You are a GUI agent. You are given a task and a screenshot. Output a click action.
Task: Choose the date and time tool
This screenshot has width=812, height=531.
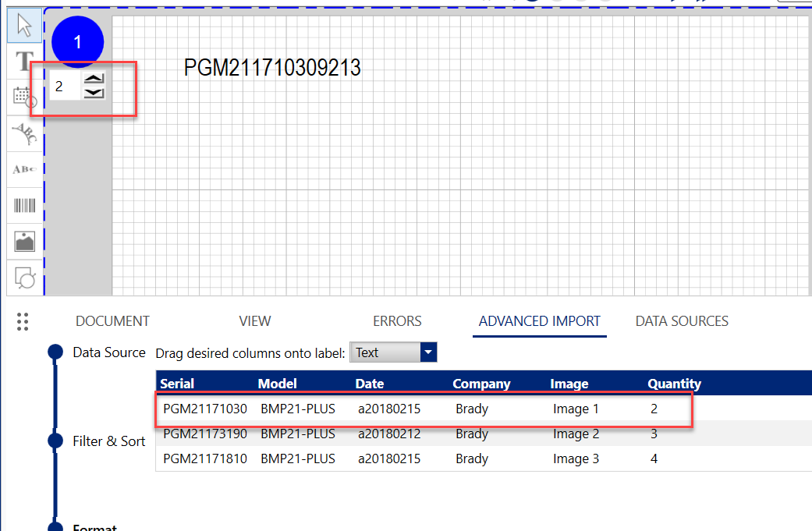click(25, 97)
